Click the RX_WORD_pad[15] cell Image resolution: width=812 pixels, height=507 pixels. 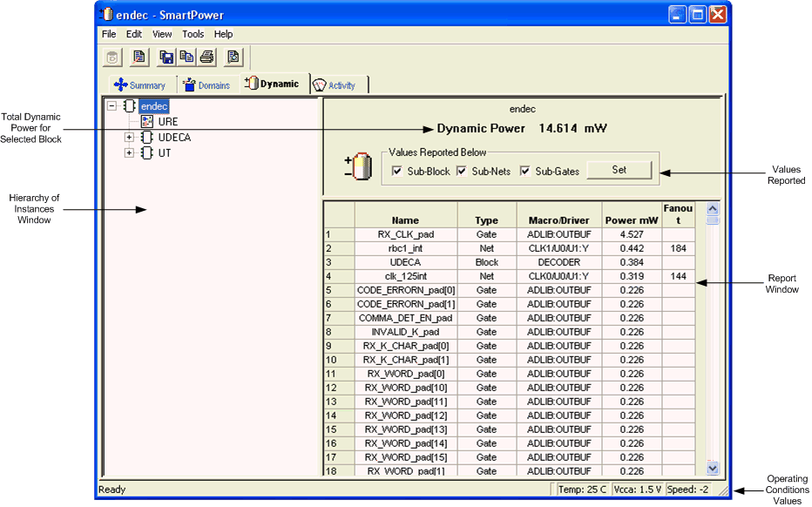pos(406,458)
